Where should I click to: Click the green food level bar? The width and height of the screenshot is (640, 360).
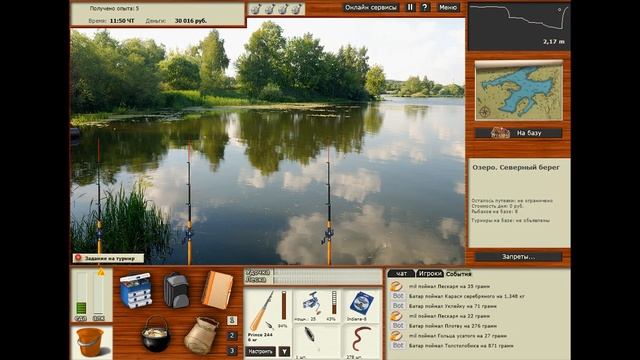coord(81,294)
